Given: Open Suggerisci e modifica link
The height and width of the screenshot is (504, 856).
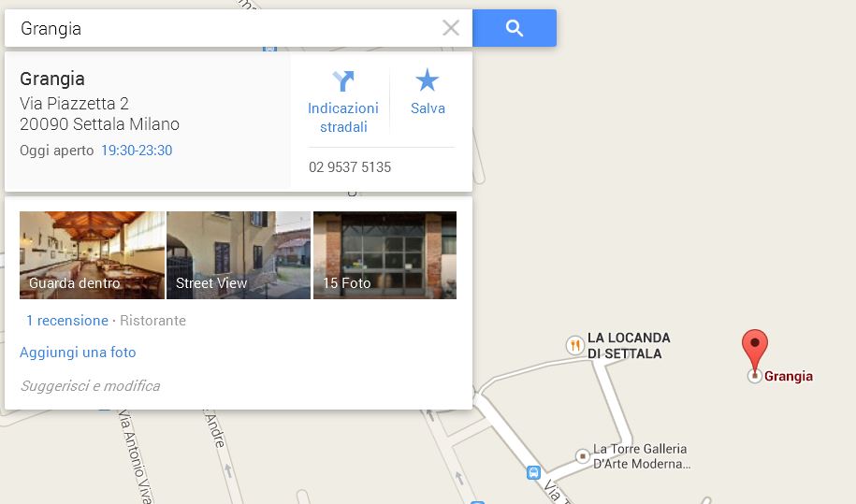Looking at the screenshot, I should coord(90,386).
